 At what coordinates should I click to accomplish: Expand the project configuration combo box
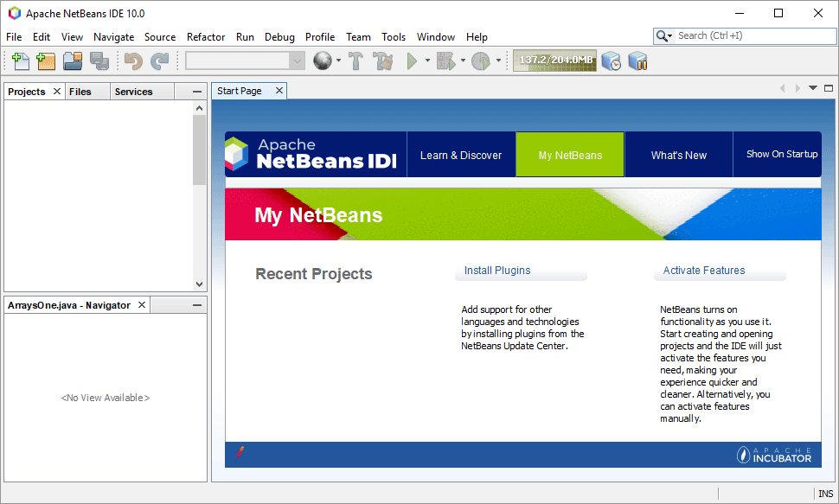coord(297,61)
